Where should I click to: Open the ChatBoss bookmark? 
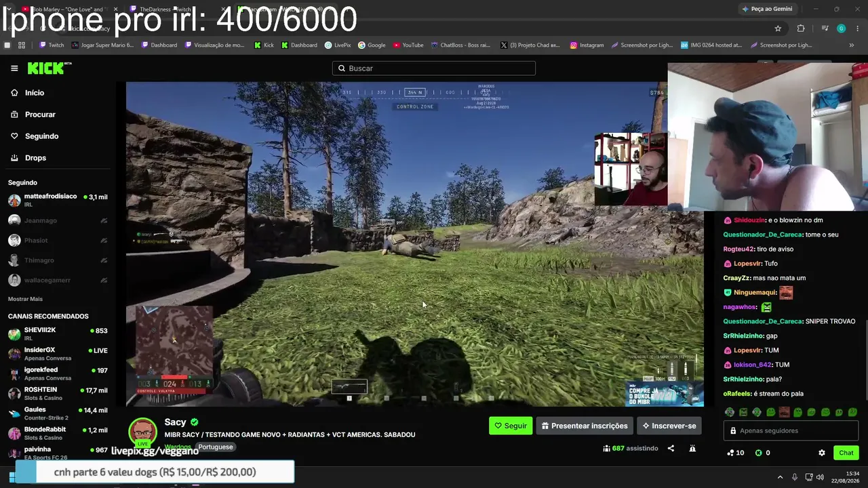click(460, 45)
